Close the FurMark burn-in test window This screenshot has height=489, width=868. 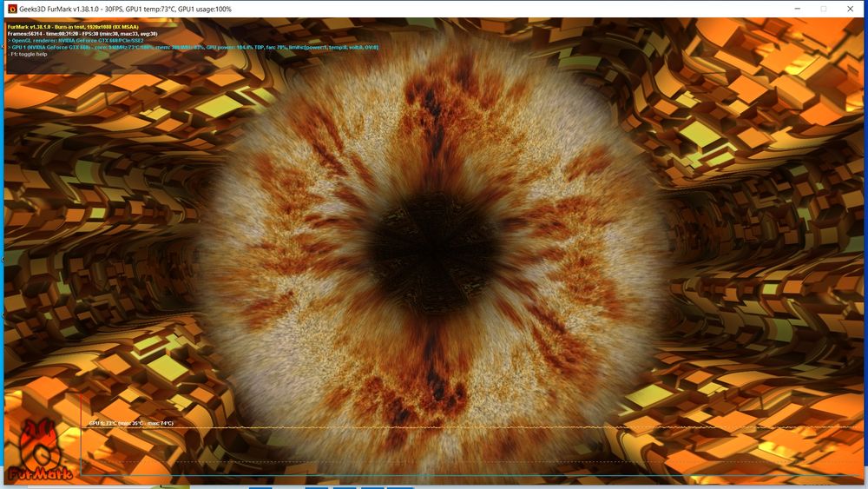pos(850,9)
